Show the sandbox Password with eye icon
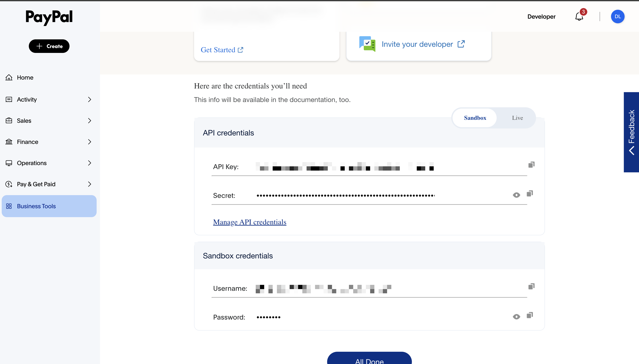The width and height of the screenshot is (639, 364). (516, 317)
